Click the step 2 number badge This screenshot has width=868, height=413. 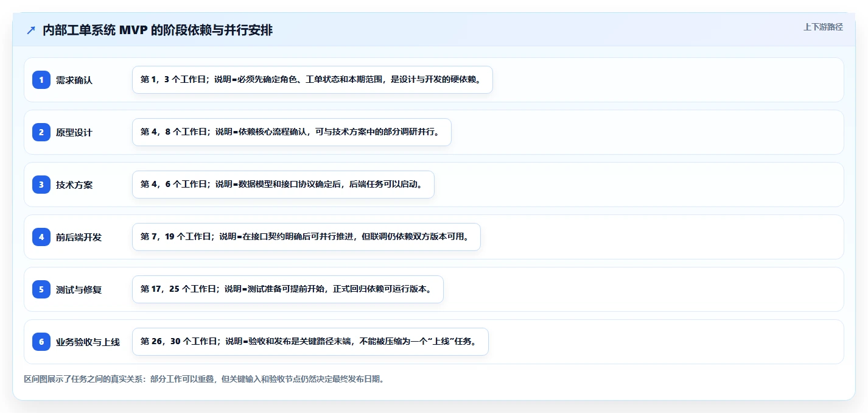pyautogui.click(x=41, y=132)
